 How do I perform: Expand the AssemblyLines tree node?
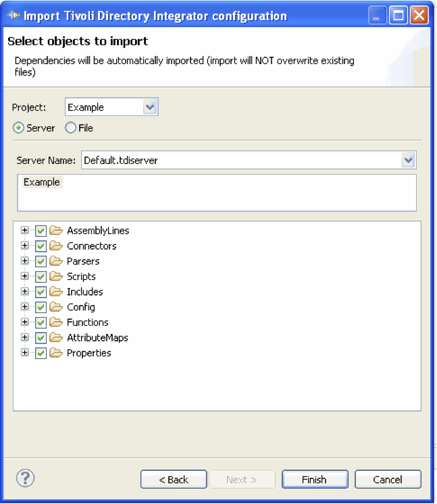point(24,230)
